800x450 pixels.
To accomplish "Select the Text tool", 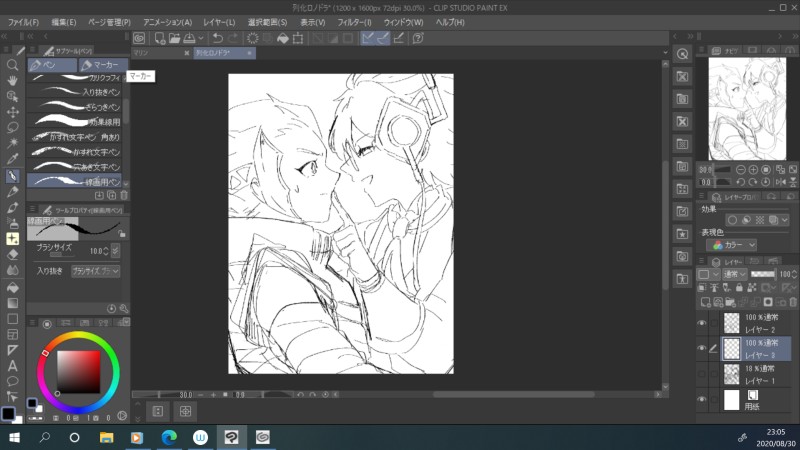I will click(x=12, y=365).
